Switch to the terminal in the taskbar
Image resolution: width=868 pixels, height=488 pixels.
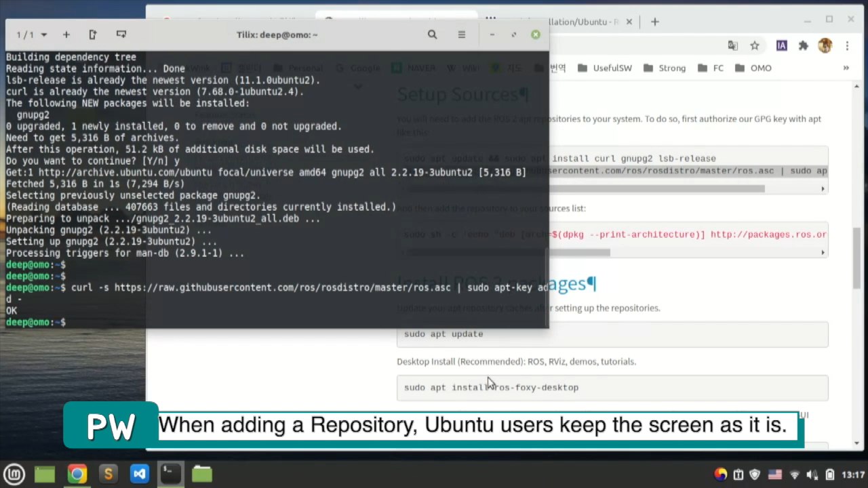tap(171, 474)
